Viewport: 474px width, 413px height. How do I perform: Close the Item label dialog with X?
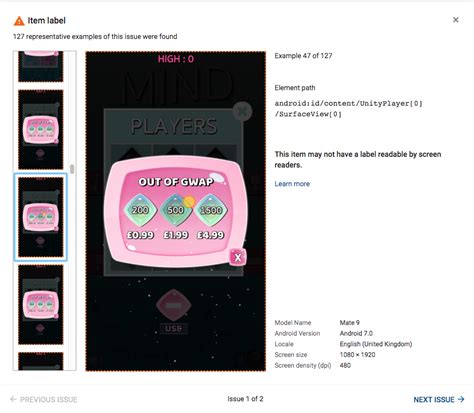[x=456, y=20]
